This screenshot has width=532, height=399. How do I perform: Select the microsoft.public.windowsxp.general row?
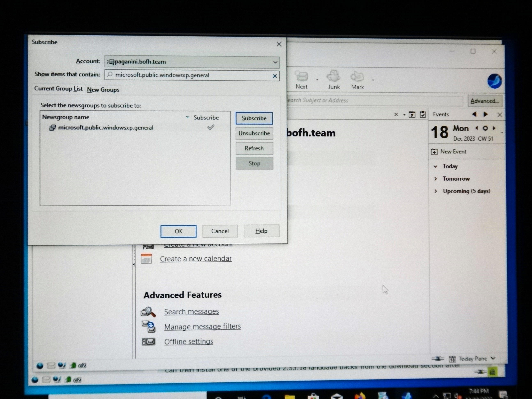[135, 128]
